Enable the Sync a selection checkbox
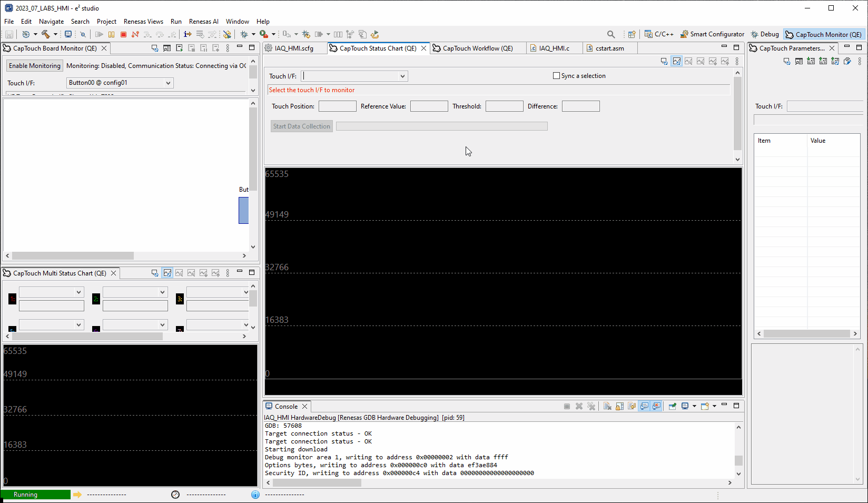 (556, 76)
